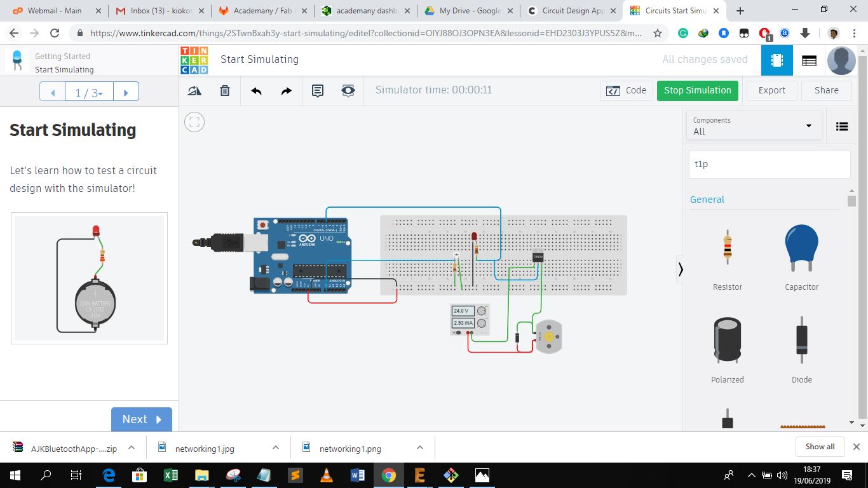Click the zoom to fit button
This screenshot has width=868, height=488.
click(x=194, y=121)
